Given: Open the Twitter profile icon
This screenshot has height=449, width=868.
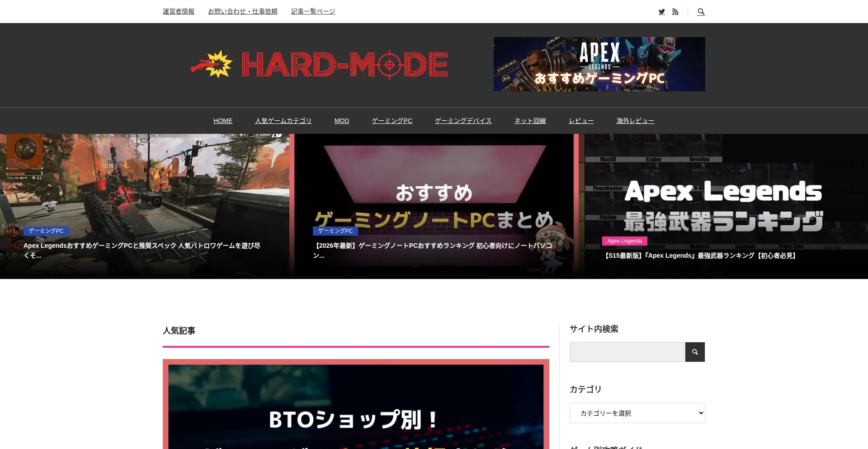Looking at the screenshot, I should tap(661, 12).
